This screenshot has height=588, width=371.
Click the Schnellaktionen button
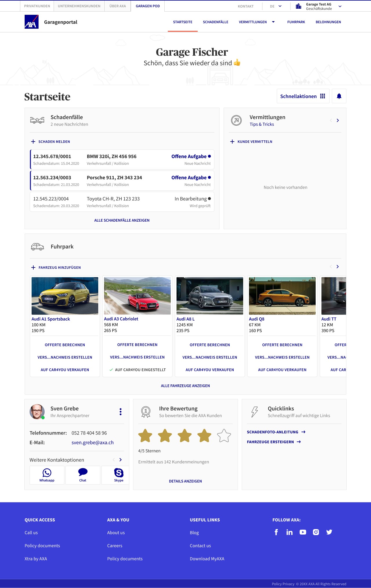click(303, 96)
